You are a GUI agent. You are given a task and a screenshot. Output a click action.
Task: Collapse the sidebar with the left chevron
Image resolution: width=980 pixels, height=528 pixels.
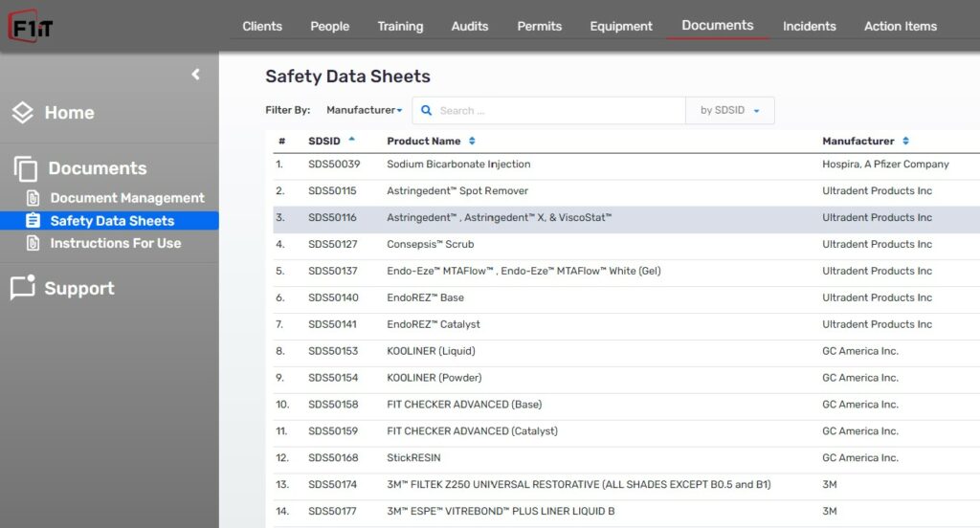195,75
